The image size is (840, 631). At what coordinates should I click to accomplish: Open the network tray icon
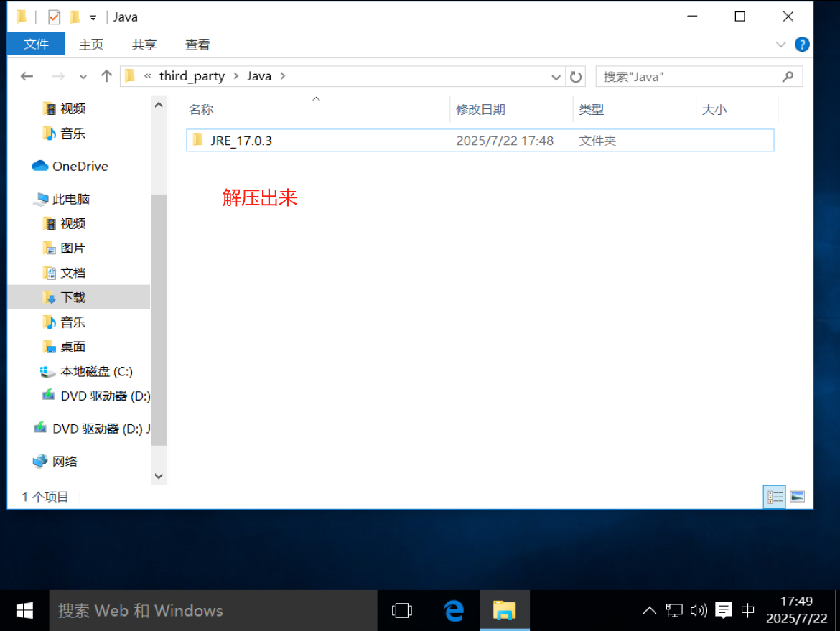click(674, 610)
